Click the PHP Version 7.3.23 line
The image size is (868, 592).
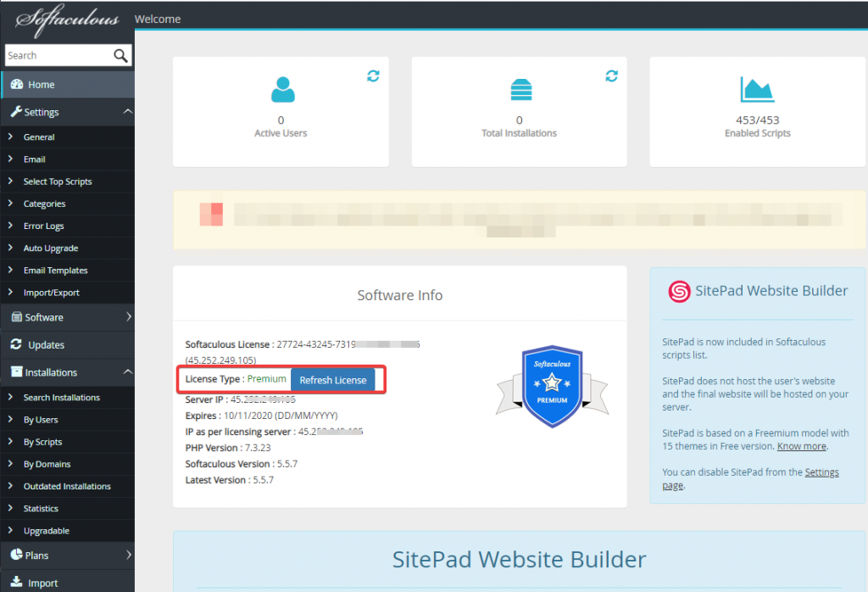tap(228, 448)
